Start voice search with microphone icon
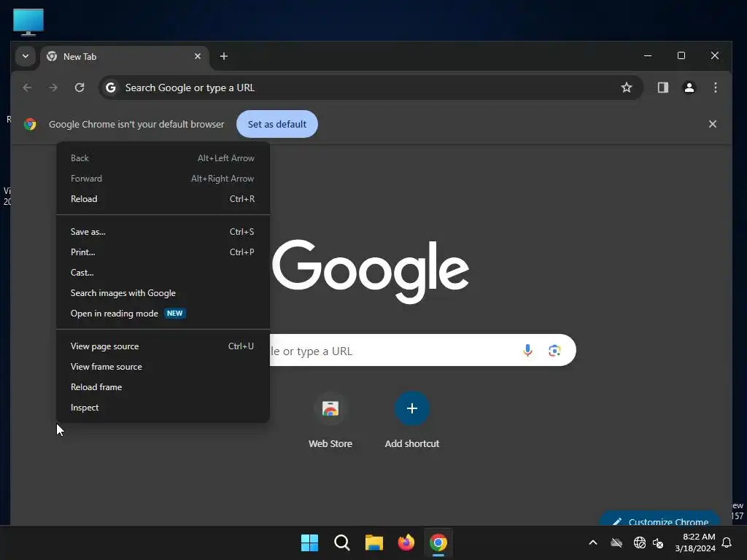 527,351
